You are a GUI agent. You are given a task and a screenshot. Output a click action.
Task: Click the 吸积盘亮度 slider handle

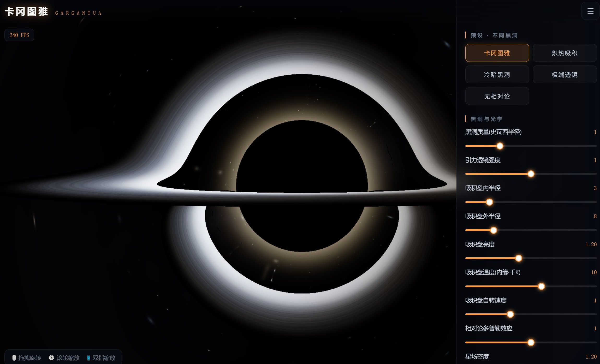(519, 258)
